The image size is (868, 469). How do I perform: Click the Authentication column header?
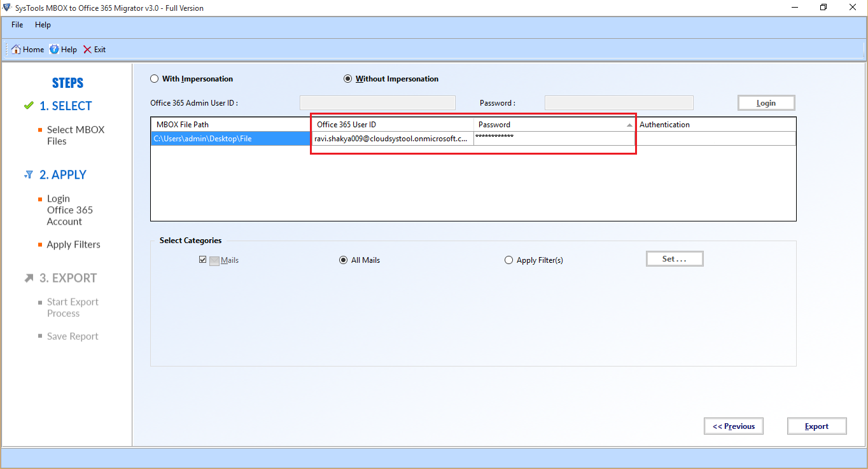(715, 125)
